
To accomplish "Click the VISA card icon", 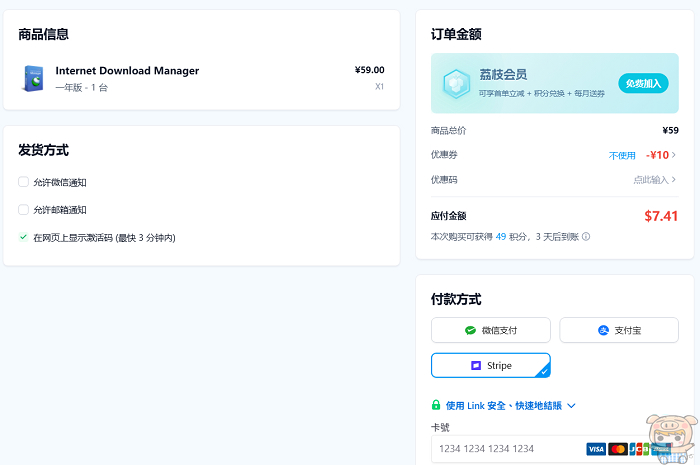I will coord(596,449).
